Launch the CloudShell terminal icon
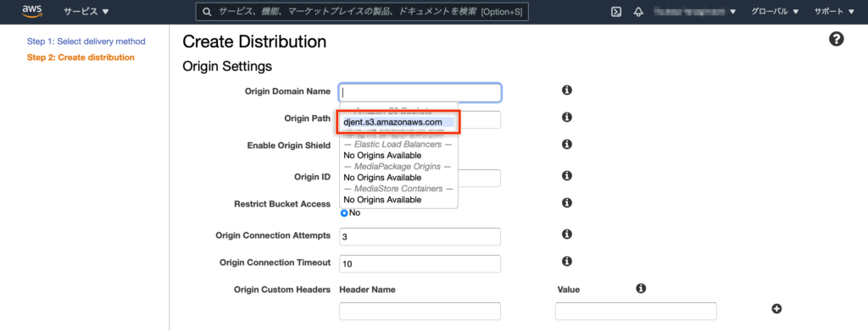Image resolution: width=868 pixels, height=331 pixels. click(615, 12)
